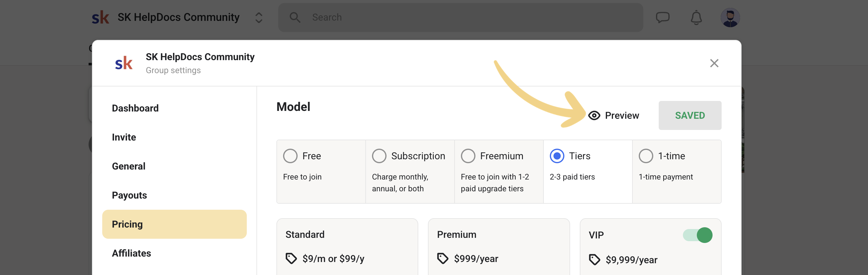Select the Freemium radio option

pos(468,156)
